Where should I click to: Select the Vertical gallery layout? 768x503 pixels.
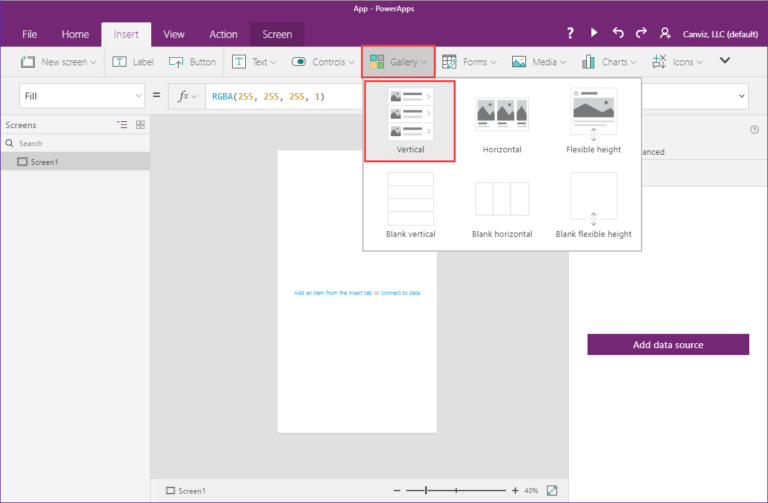pyautogui.click(x=410, y=122)
